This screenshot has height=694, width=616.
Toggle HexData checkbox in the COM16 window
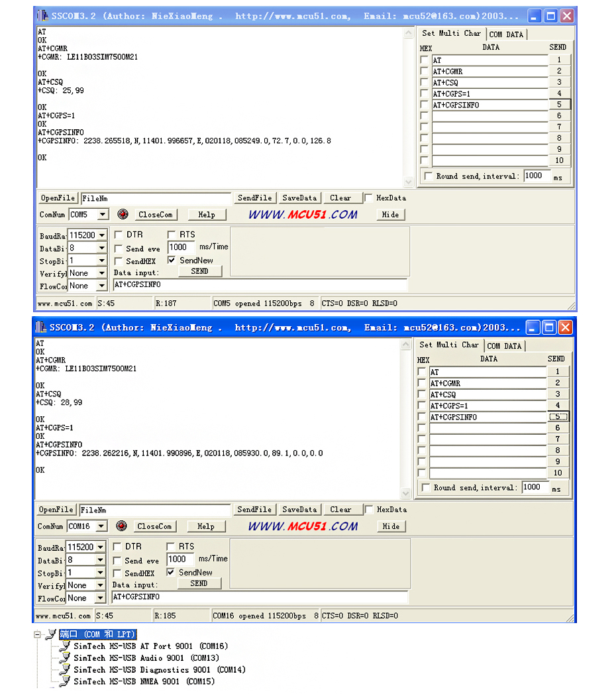click(x=368, y=510)
